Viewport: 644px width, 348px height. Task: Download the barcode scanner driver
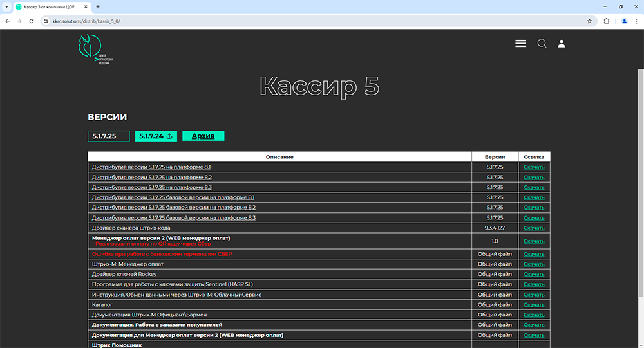click(534, 228)
